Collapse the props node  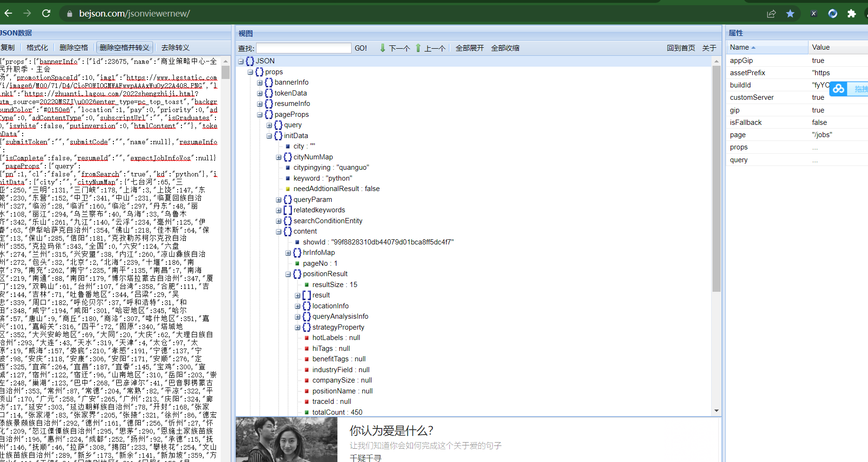tap(250, 72)
